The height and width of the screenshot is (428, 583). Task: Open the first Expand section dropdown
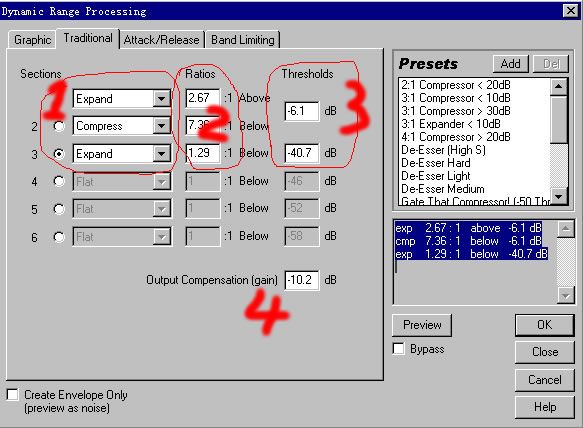coord(161,99)
